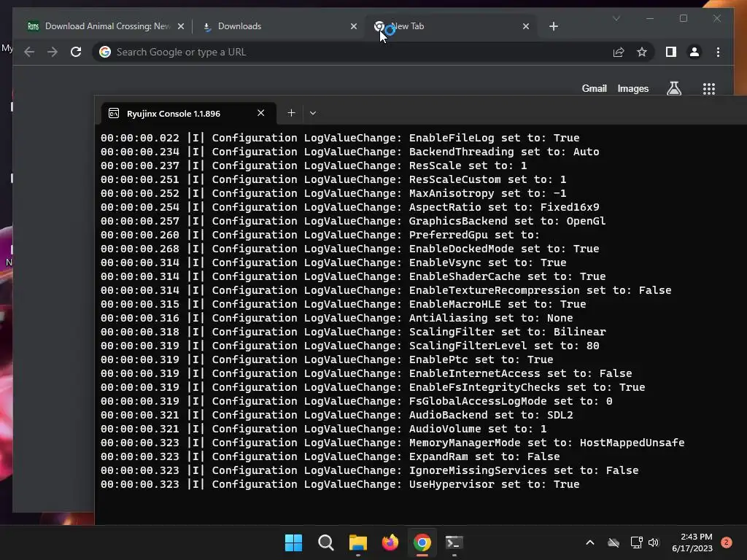The height and width of the screenshot is (560, 747).
Task: Click the MemoryManagerMode HostMappedUnsafe line
Action: [x=392, y=443]
